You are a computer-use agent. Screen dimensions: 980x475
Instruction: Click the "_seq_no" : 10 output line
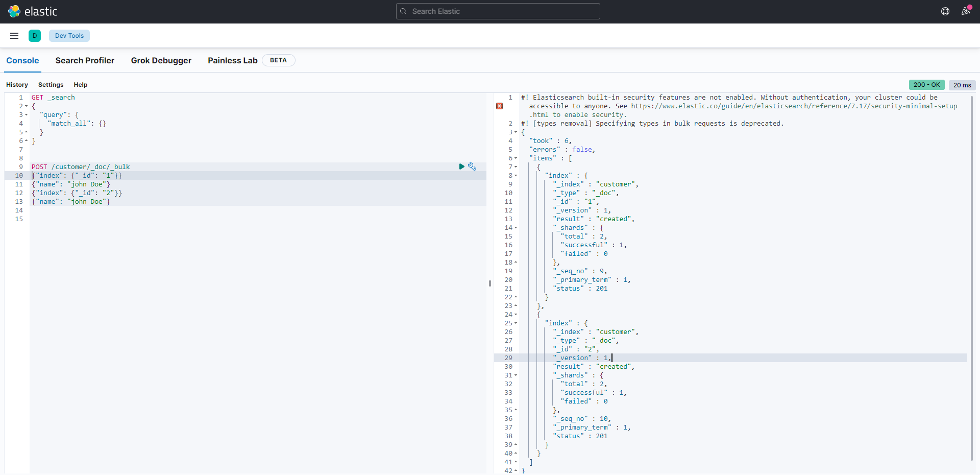pyautogui.click(x=582, y=419)
